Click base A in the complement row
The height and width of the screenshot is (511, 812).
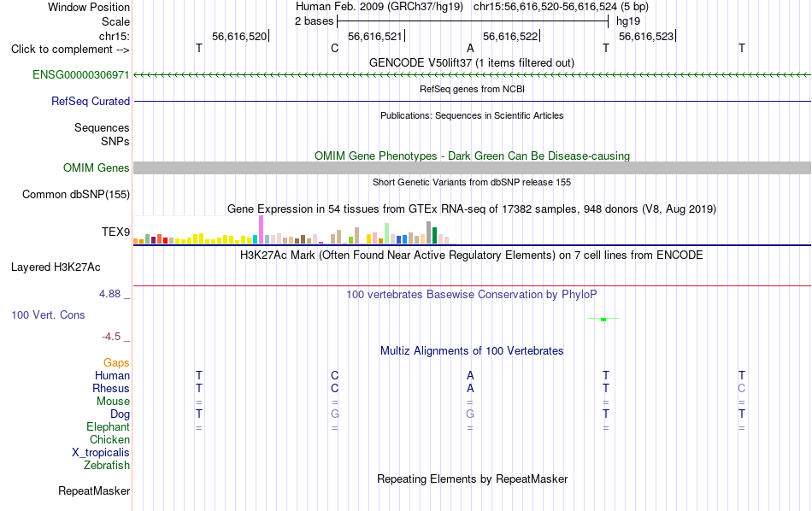pyautogui.click(x=470, y=48)
